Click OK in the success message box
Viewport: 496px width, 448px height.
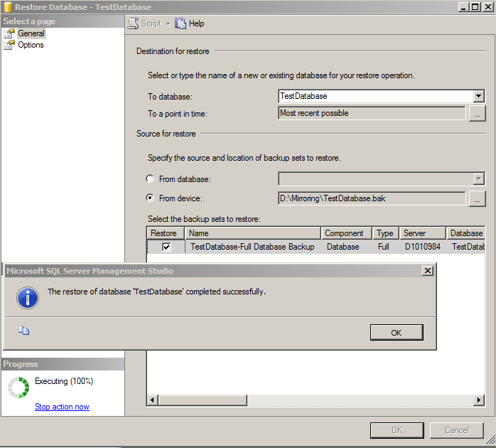click(x=397, y=332)
